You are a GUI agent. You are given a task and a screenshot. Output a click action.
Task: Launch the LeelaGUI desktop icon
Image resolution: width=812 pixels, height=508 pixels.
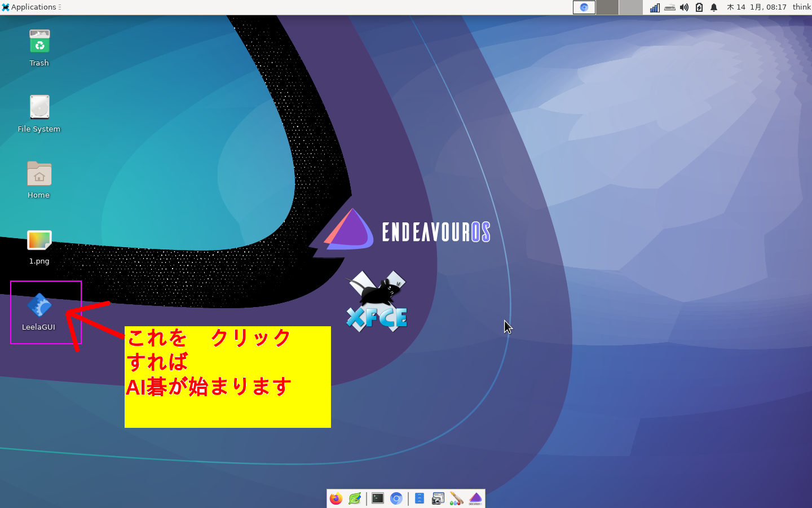click(39, 312)
